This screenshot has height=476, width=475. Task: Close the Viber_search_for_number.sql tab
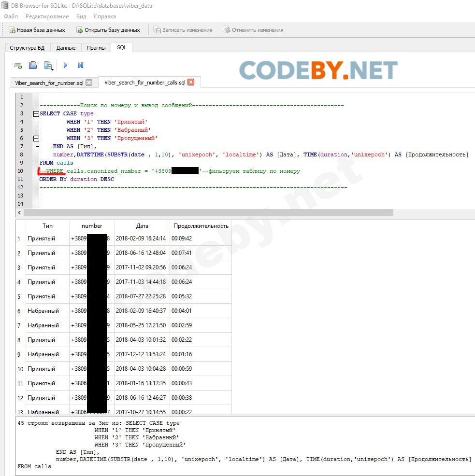89,83
